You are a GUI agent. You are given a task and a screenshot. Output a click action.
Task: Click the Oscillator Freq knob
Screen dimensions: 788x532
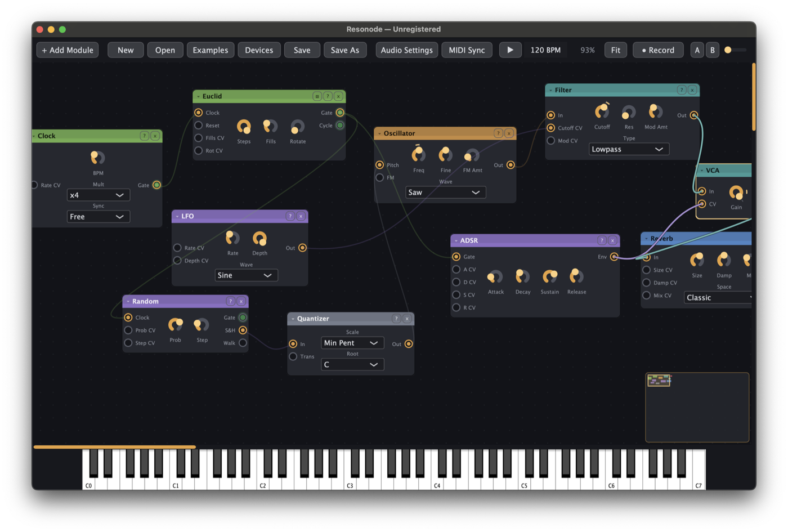[418, 154]
